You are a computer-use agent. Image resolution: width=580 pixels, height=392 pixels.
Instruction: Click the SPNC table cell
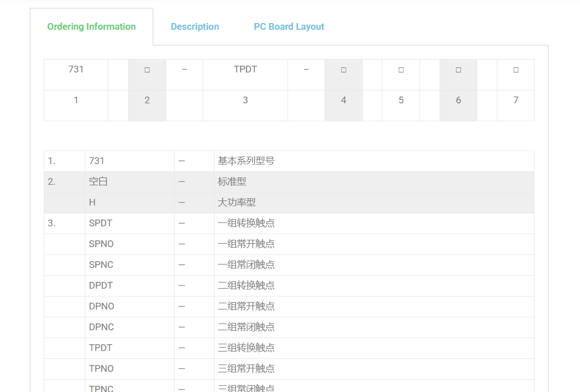(x=101, y=265)
